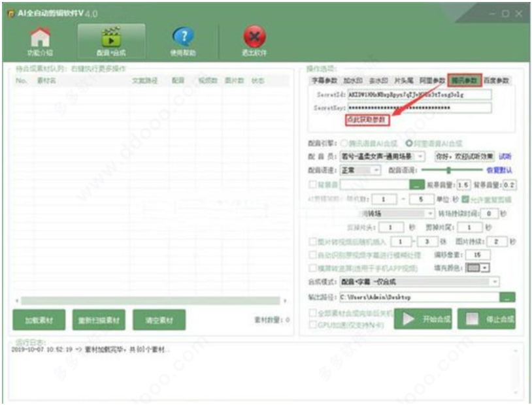Click the 输出路径 text field

pyautogui.click(x=420, y=297)
